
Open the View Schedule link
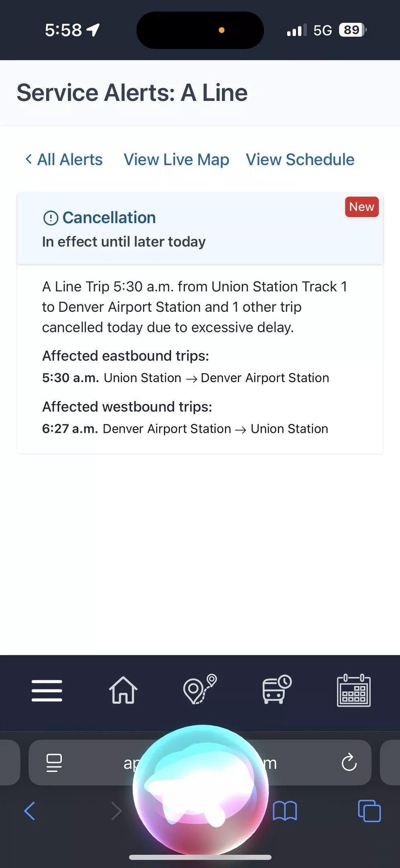[300, 160]
